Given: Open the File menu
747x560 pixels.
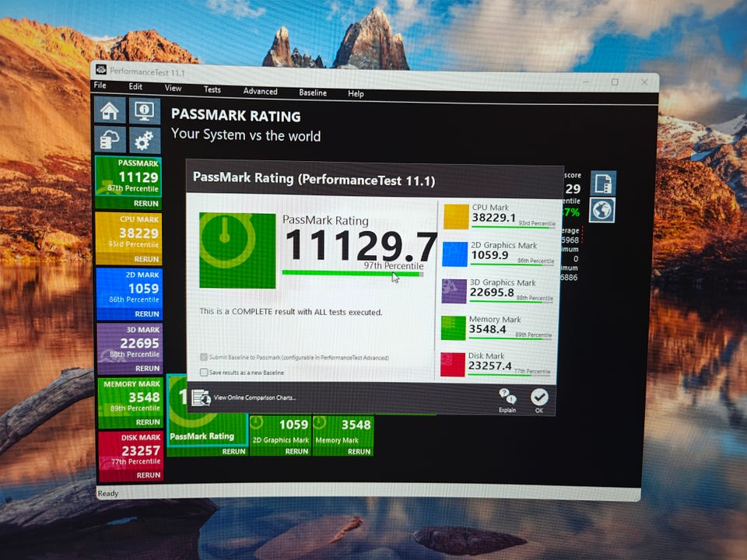Looking at the screenshot, I should click(x=100, y=86).
